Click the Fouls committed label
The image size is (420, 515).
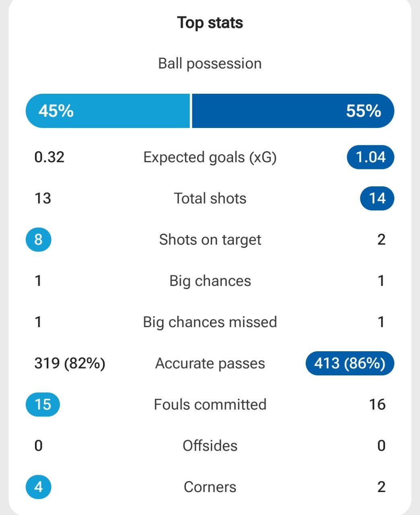point(210,404)
